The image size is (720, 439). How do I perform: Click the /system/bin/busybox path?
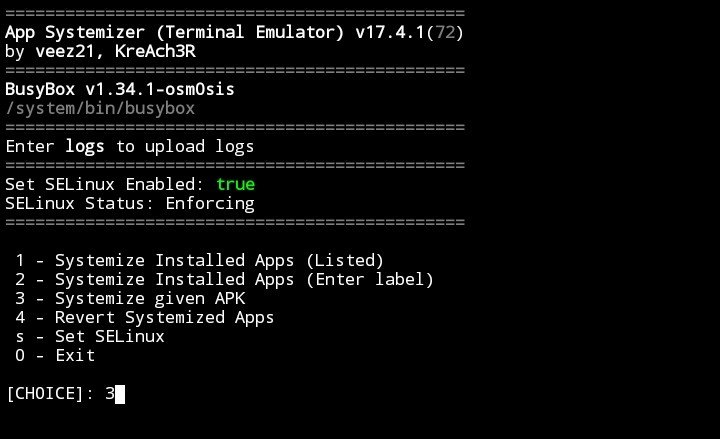[100, 108]
